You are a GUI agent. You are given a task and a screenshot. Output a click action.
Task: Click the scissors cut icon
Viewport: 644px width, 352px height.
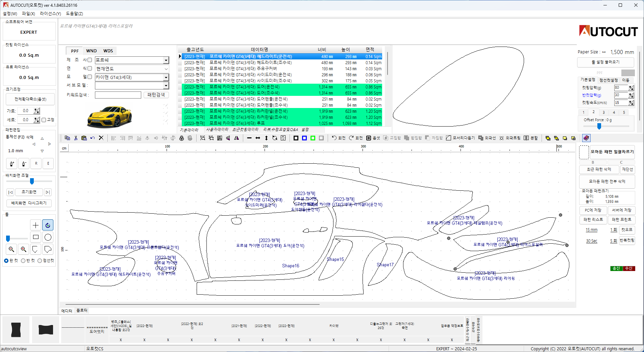[76, 138]
